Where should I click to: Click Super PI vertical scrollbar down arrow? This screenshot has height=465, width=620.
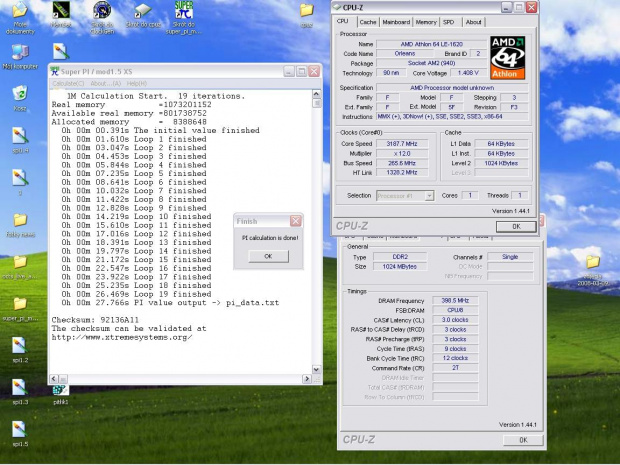(316, 370)
